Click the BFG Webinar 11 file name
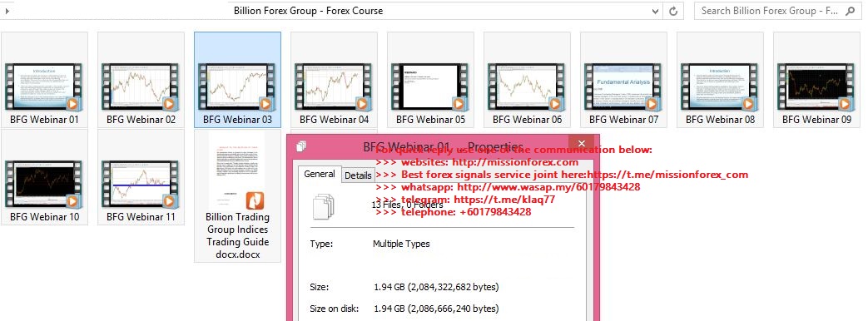The width and height of the screenshot is (868, 321). [141, 217]
